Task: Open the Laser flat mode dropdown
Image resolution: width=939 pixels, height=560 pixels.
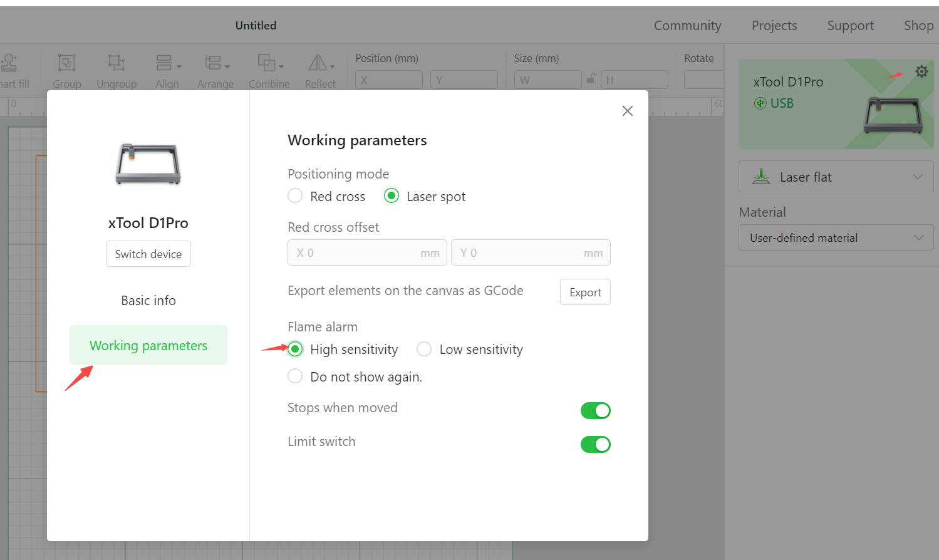Action: click(x=836, y=177)
